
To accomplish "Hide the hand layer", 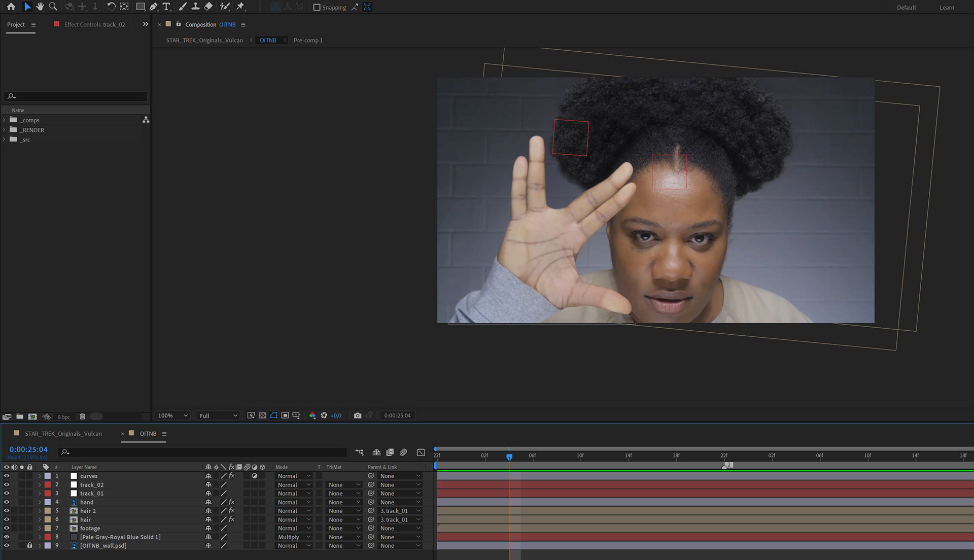I will [7, 502].
